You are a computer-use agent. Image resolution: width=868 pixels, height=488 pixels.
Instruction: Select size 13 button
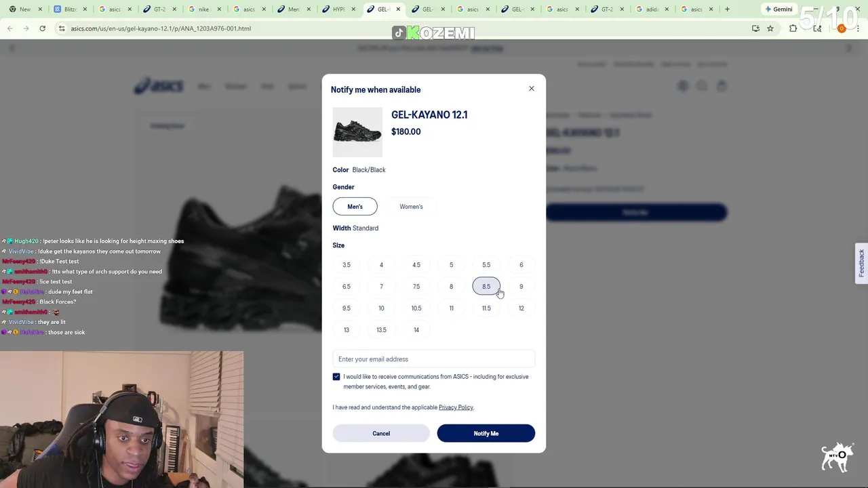point(347,330)
